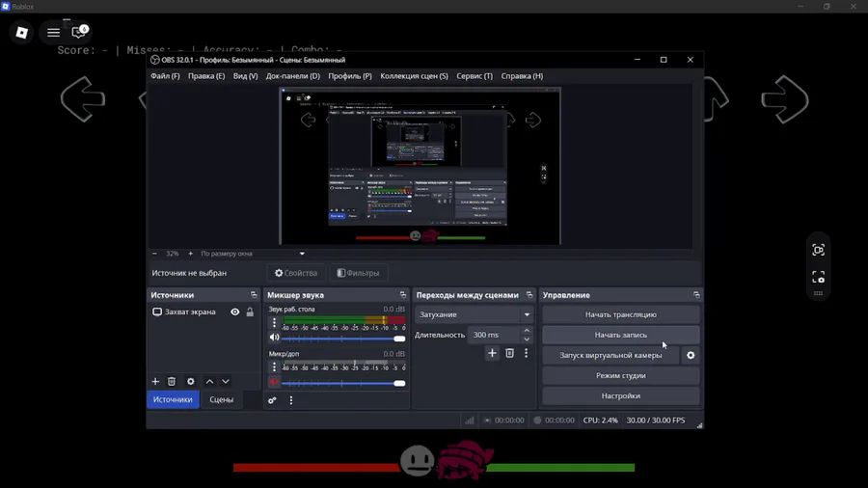Move source down with arrow
The width and height of the screenshot is (868, 488).
[x=226, y=381]
